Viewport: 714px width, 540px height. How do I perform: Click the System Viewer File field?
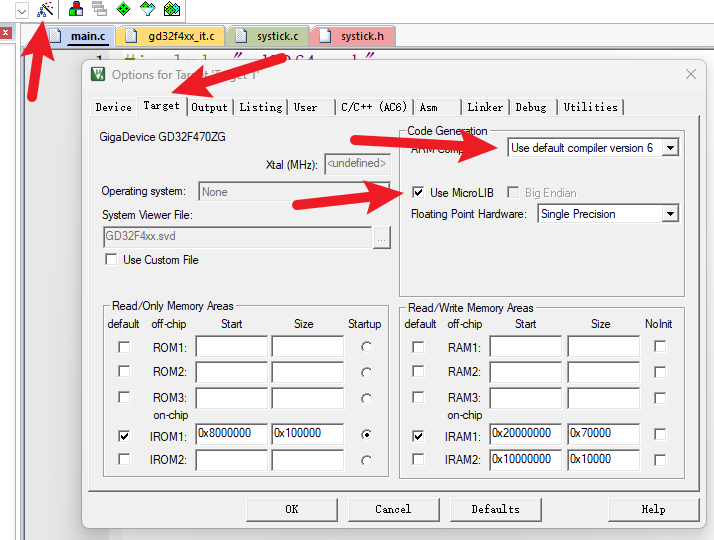tap(238, 237)
